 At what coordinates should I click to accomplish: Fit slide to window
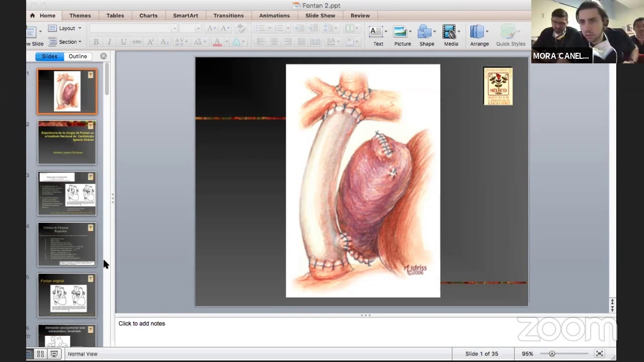[x=599, y=353]
